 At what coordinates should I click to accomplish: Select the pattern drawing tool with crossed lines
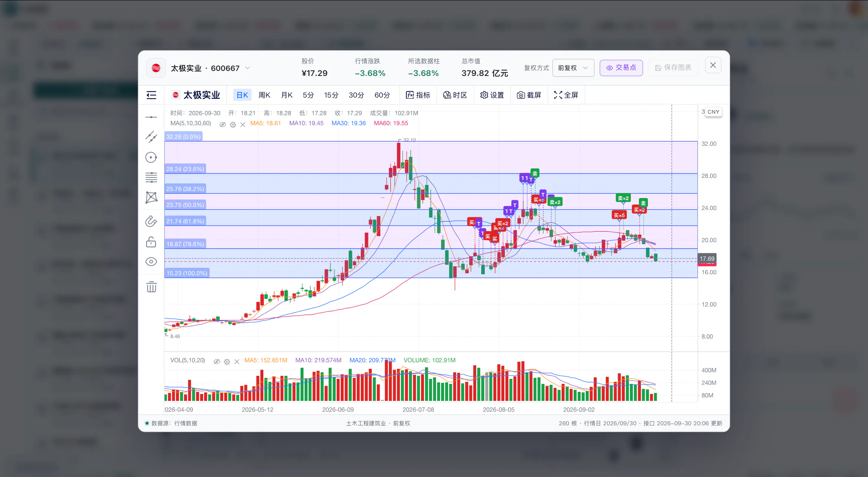[151, 197]
